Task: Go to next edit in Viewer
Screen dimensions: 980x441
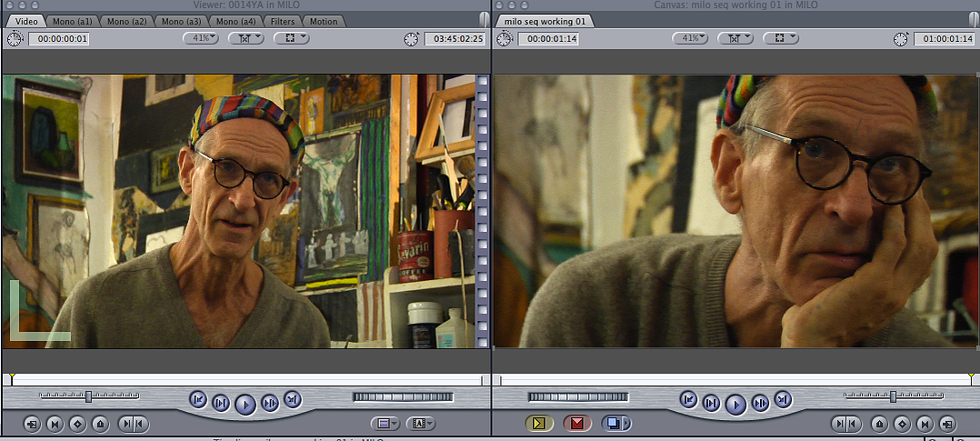Action: pos(293,399)
